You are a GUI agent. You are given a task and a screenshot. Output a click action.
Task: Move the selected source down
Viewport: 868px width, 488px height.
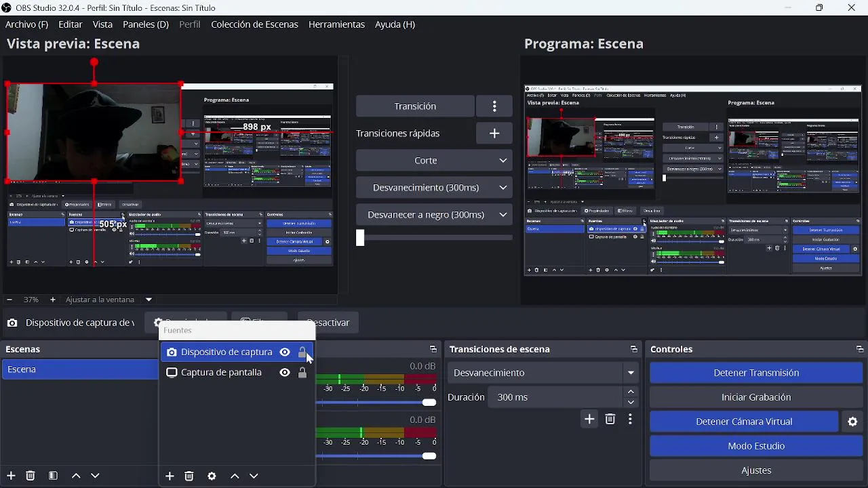pos(254,476)
